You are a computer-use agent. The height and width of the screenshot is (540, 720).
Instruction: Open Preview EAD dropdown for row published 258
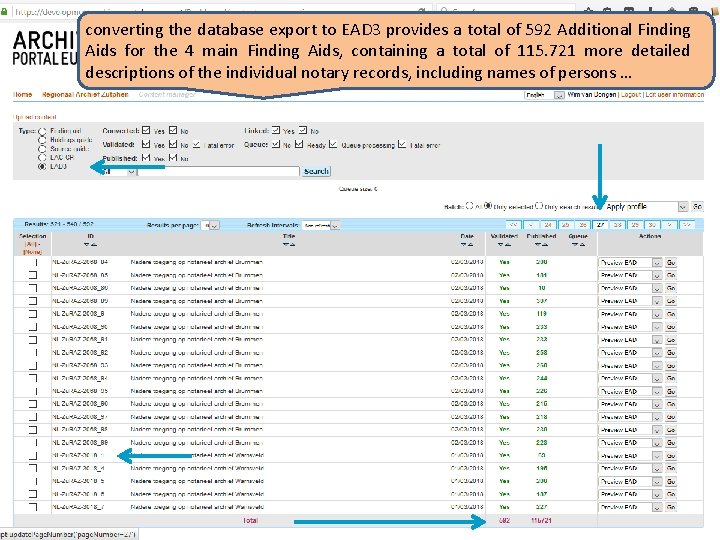630,353
